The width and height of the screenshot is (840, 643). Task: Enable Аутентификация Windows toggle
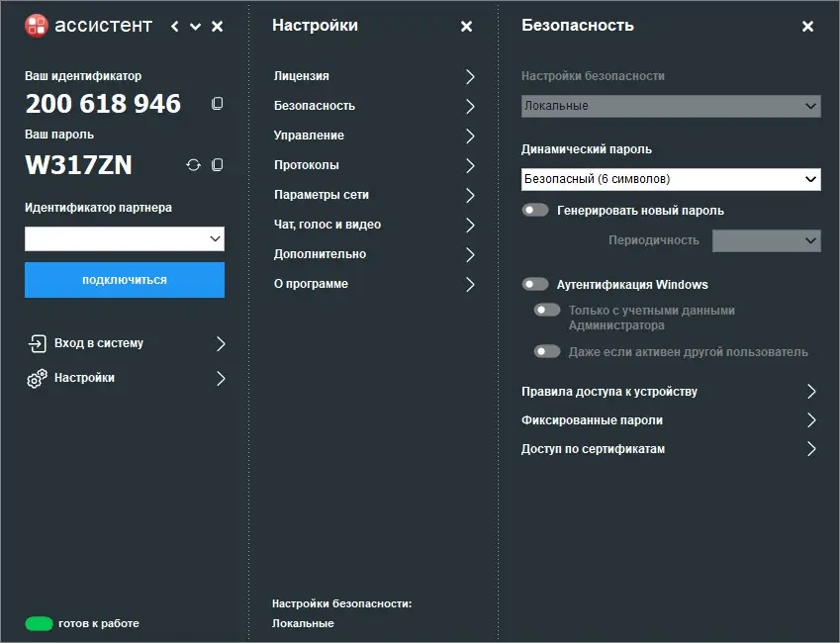pos(535,284)
